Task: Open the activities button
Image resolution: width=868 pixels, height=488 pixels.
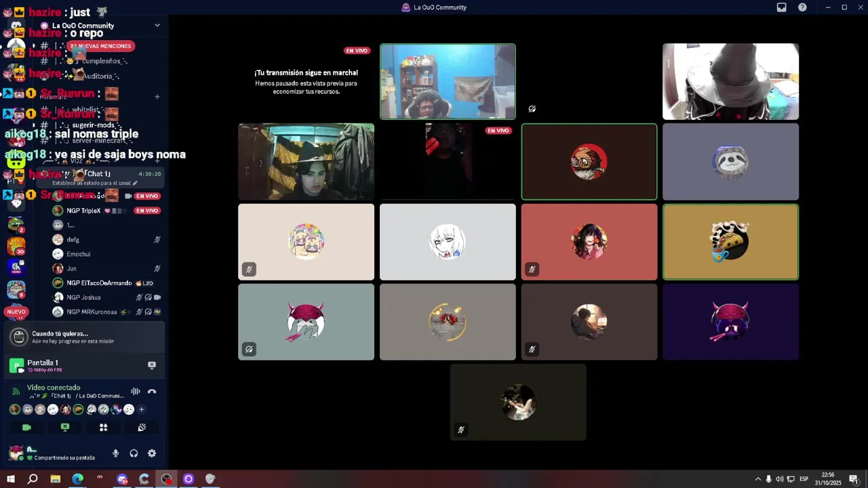Action: (x=104, y=428)
